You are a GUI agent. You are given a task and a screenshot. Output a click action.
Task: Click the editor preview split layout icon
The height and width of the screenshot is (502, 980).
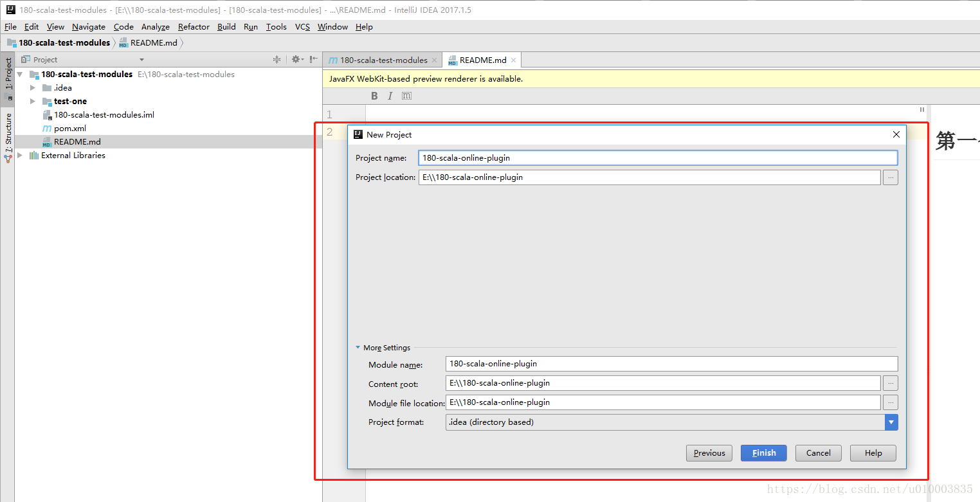tap(921, 110)
